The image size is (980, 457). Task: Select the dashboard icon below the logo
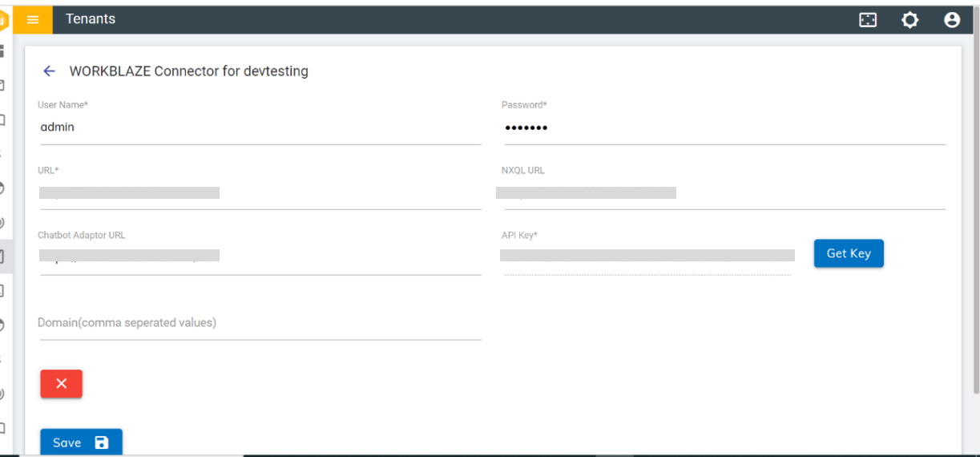coord(2,51)
